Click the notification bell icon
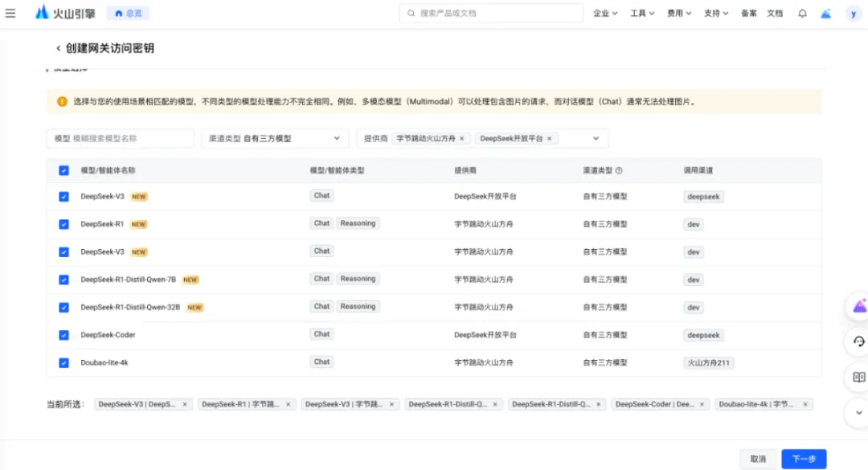 [x=802, y=14]
